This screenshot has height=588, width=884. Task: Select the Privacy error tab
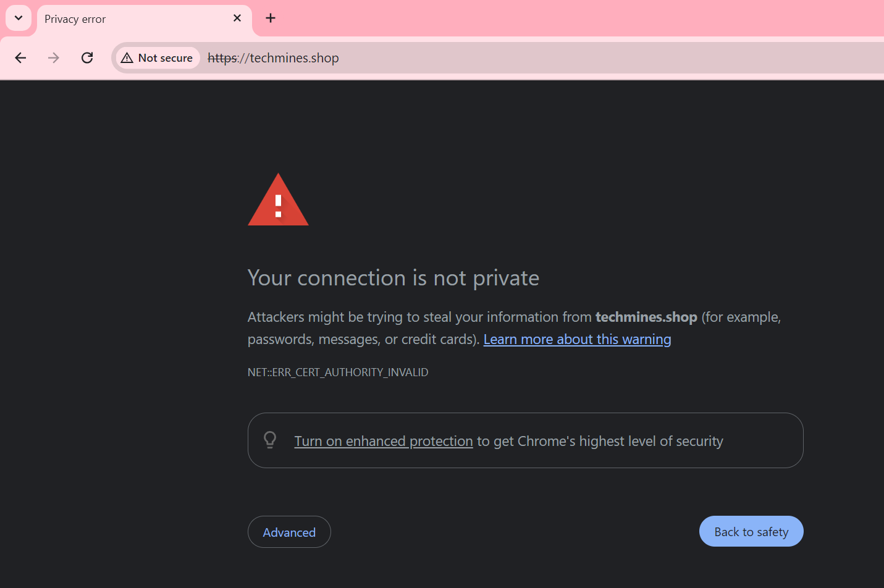click(x=124, y=19)
